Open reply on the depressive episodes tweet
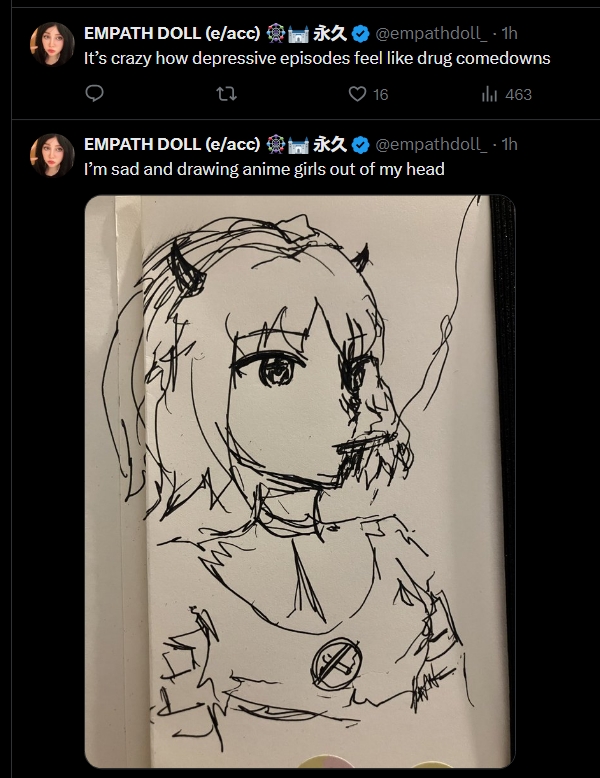600x778 pixels. pos(94,93)
